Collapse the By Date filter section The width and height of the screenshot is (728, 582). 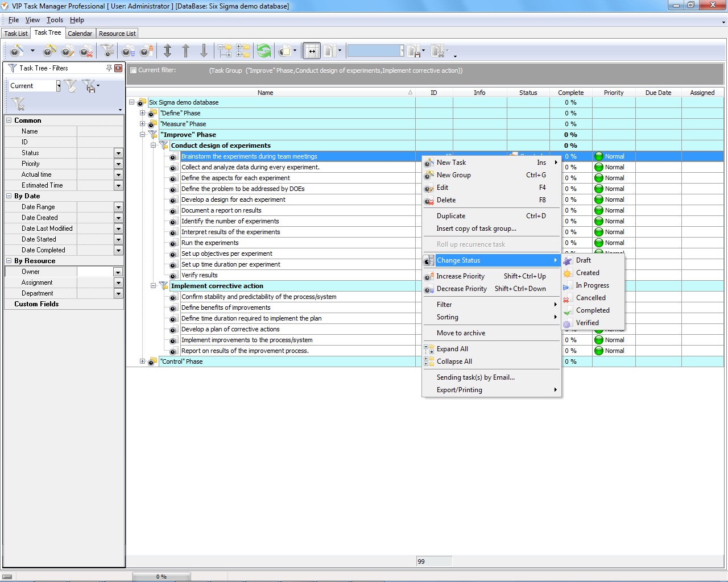click(9, 196)
